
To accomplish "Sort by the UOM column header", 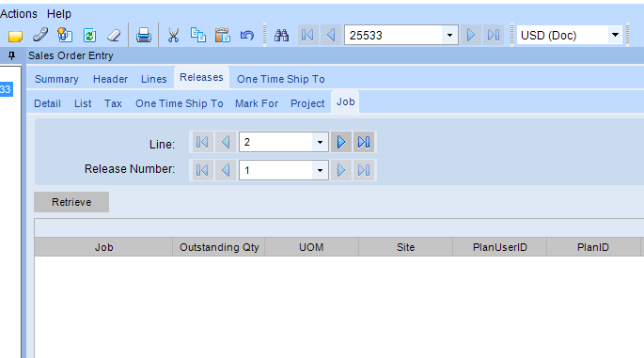I will pyautogui.click(x=312, y=247).
